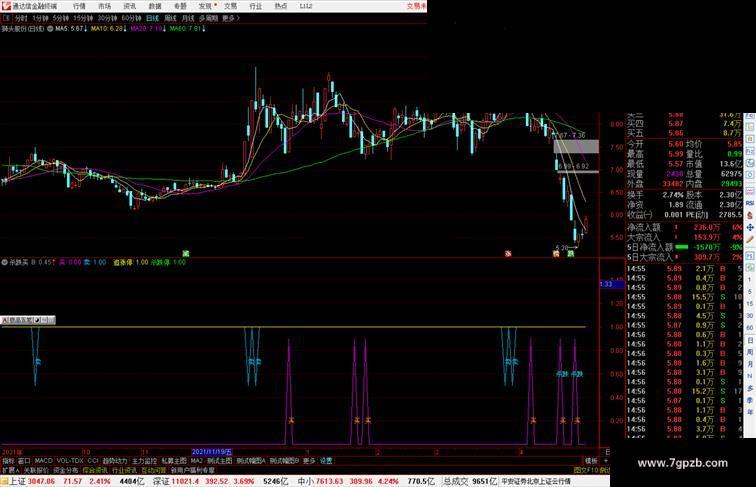Switch indicator to 趋势动力

(115, 461)
